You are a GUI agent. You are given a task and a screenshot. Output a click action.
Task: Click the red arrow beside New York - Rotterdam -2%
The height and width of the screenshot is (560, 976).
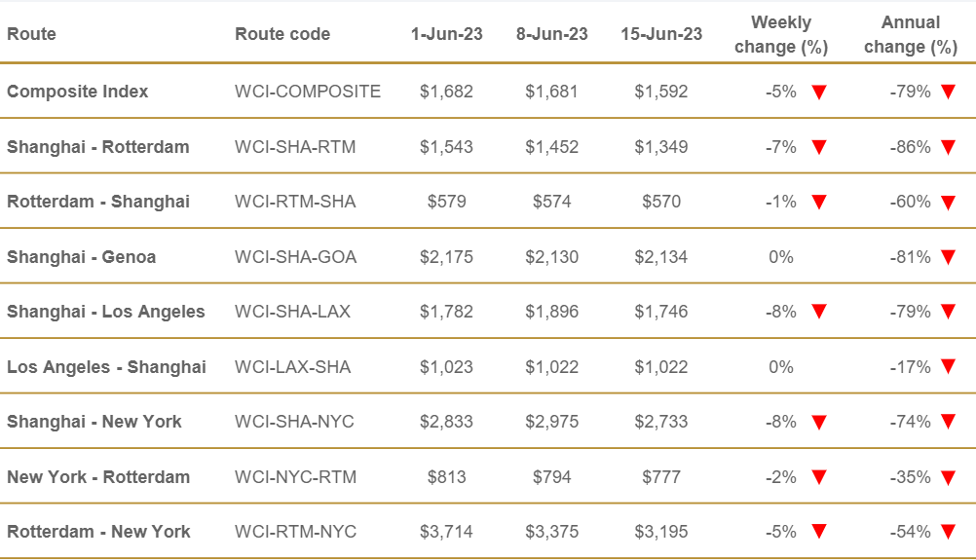click(818, 477)
